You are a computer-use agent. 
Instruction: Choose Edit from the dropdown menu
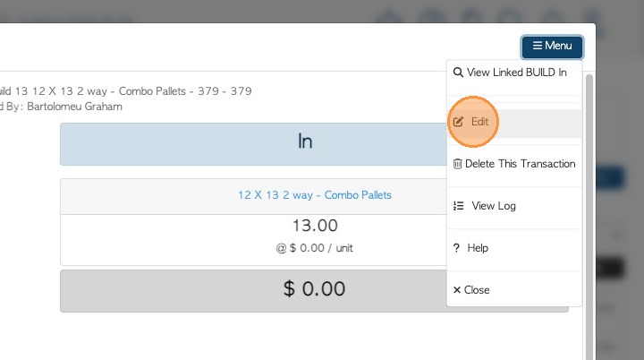point(479,121)
